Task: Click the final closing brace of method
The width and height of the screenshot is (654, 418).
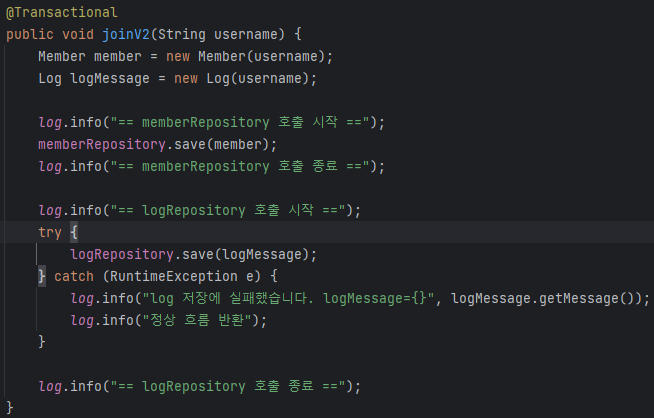Action: (x=10, y=407)
